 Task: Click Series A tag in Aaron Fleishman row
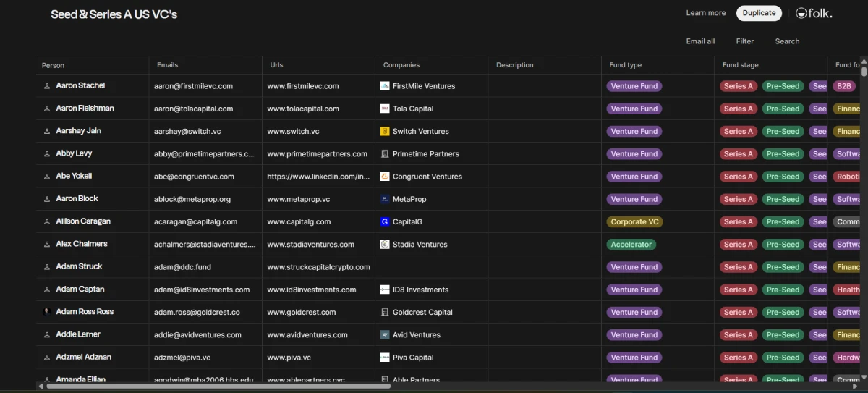click(739, 109)
